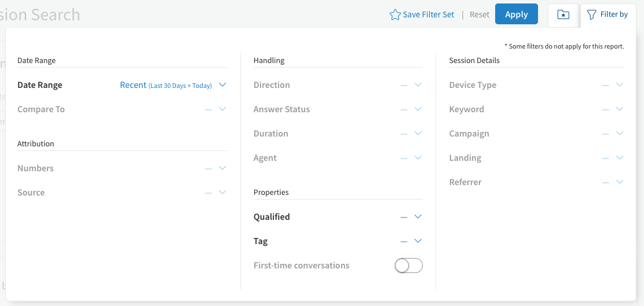Screen dimensions: 644x306
Task: Click the Compare To label
Action: click(x=41, y=109)
